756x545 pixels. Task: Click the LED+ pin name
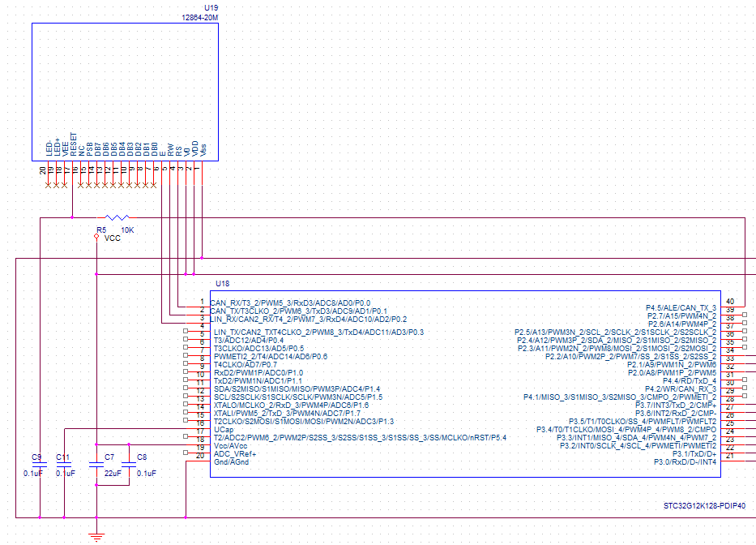point(57,147)
